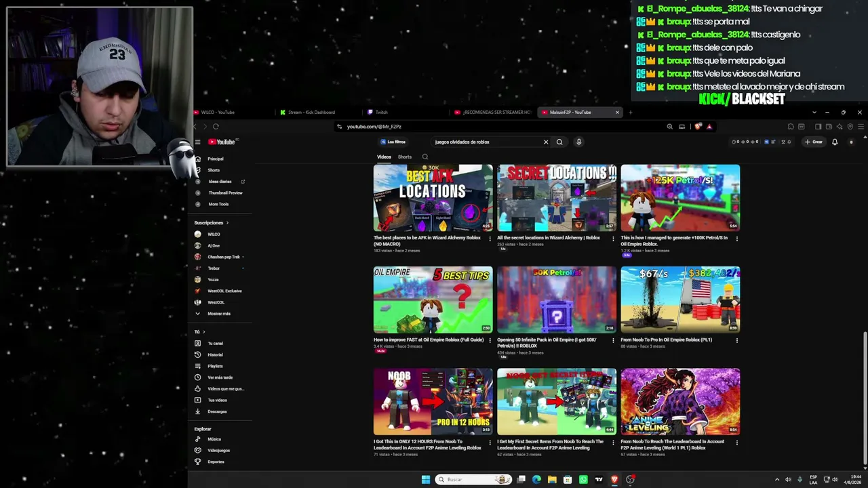868x488 pixels.
Task: Open options for 12 HOURS Noob video
Action: tap(490, 442)
